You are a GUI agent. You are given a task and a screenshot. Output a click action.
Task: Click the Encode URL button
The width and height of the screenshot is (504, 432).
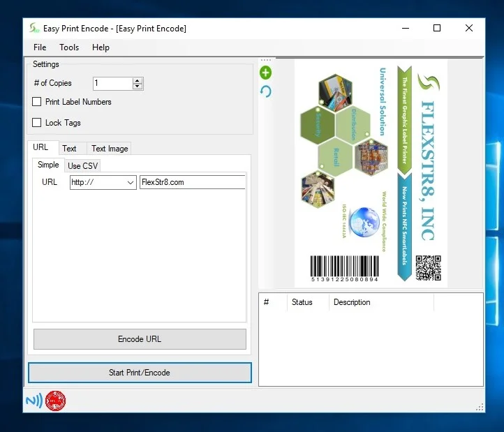point(140,339)
